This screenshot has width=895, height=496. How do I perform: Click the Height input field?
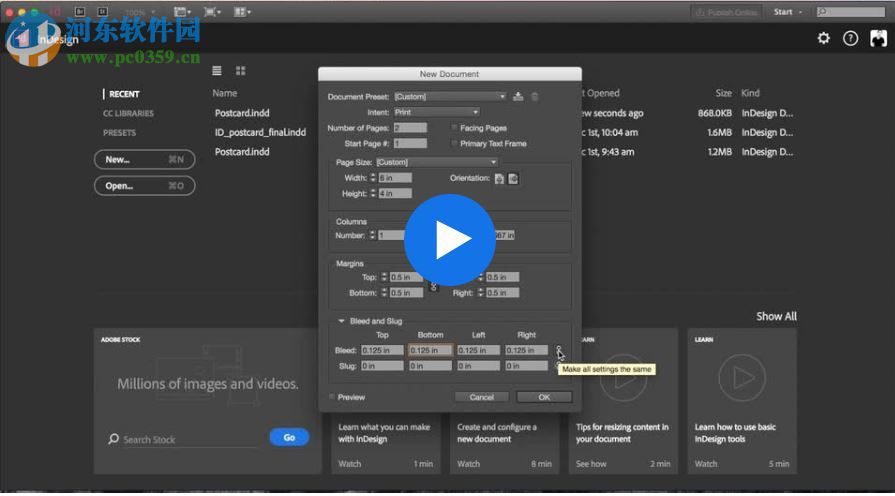[x=395, y=193]
